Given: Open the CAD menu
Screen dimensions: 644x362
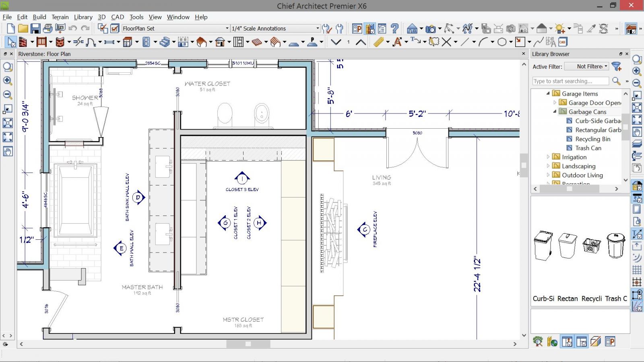Looking at the screenshot, I should click(118, 17).
